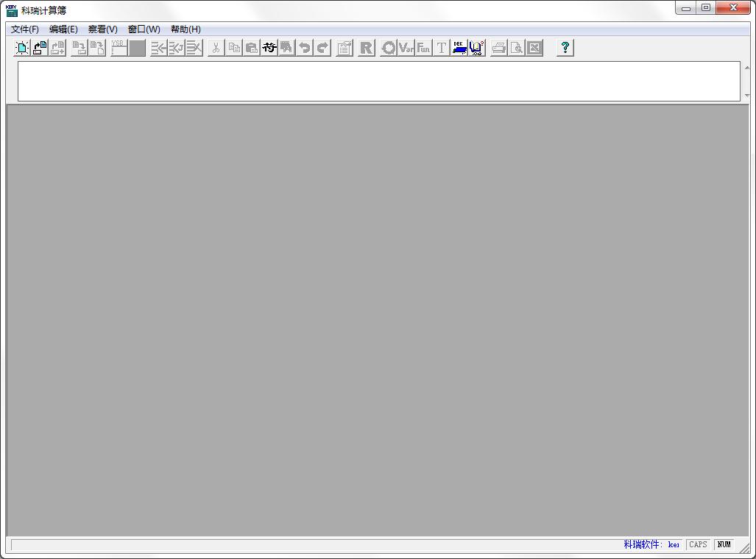Click the symbol (符) insert icon
Viewport: 756px width, 559px height.
pos(269,48)
